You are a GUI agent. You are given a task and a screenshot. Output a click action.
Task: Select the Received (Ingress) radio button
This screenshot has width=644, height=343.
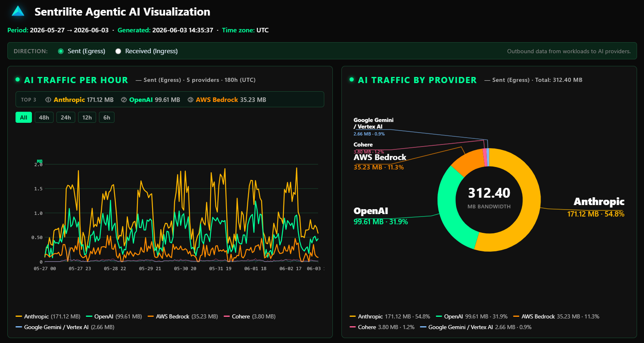click(118, 51)
